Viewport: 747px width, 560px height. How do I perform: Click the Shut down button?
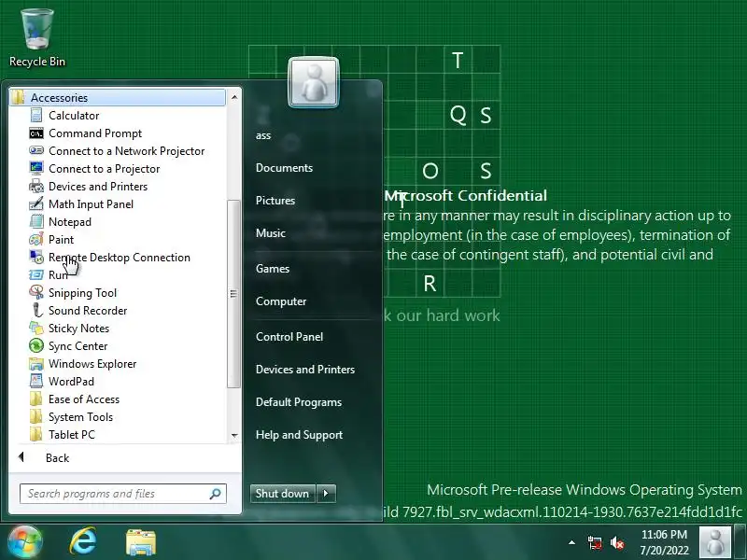(x=283, y=494)
